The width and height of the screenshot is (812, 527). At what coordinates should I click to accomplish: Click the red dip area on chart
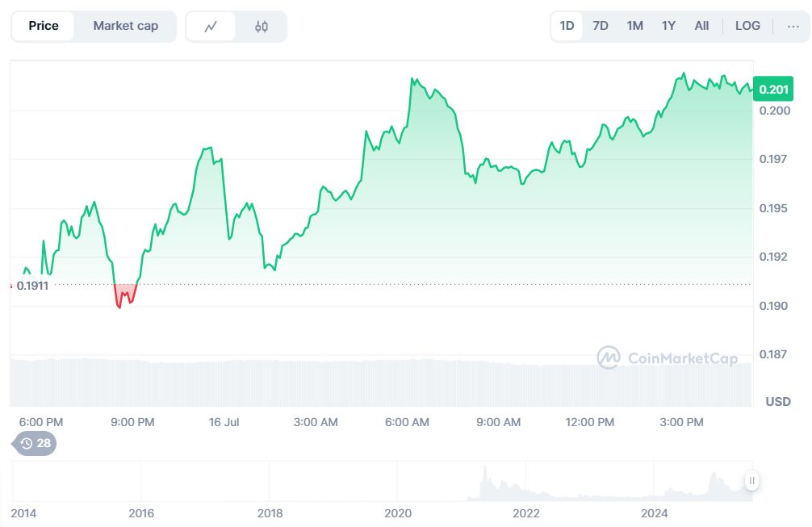pyautogui.click(x=125, y=295)
